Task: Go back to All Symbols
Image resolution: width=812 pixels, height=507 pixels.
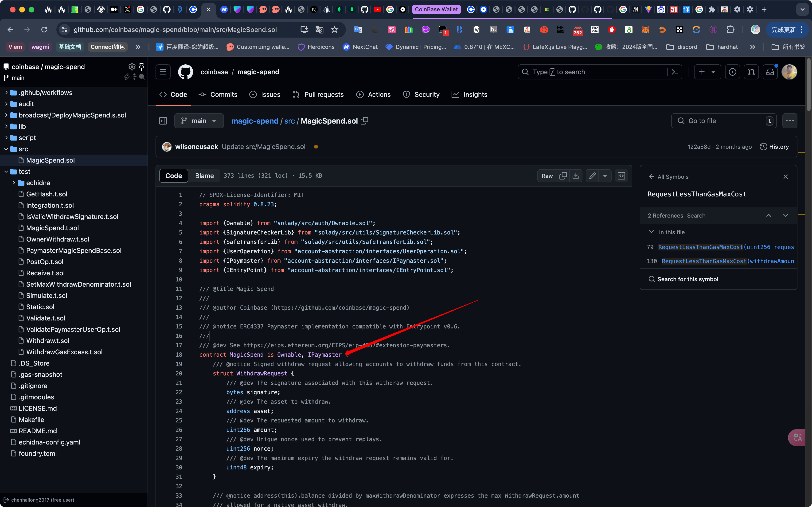Action: point(668,177)
